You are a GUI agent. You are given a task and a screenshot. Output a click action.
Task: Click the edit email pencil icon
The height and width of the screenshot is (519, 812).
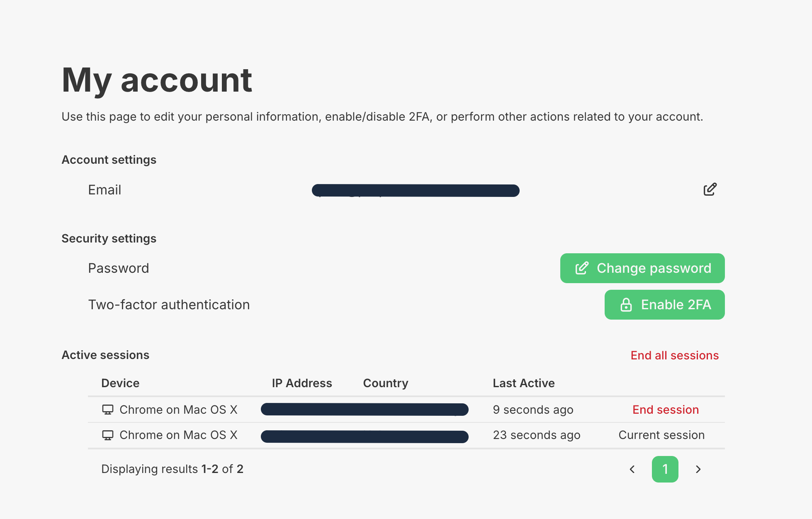(x=710, y=189)
